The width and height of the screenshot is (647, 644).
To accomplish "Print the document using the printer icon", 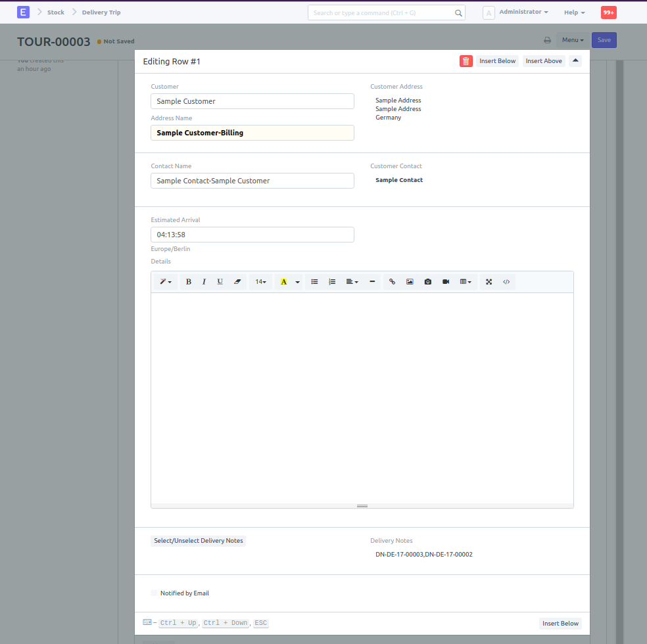I will pyautogui.click(x=547, y=40).
